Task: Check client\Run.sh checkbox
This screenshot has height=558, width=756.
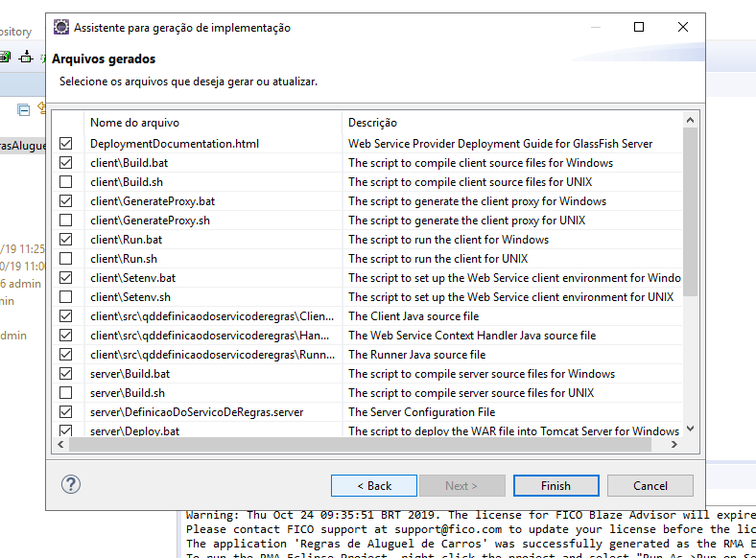Action: 66,259
